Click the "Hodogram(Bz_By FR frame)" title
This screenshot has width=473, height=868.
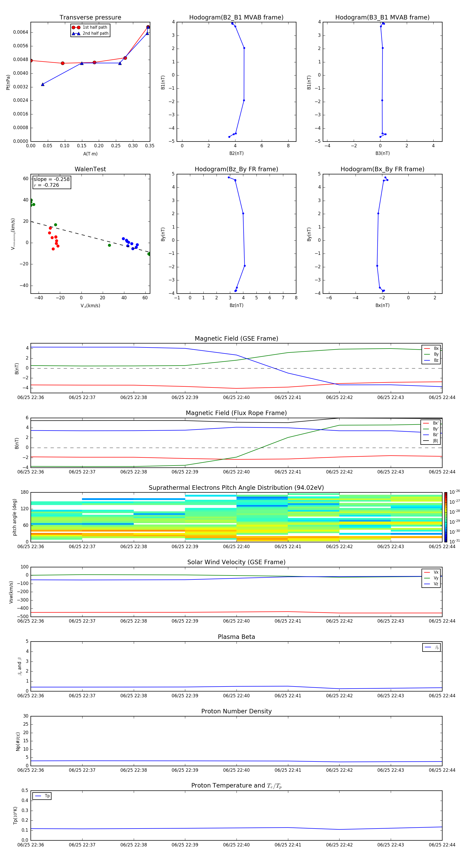(x=236, y=169)
